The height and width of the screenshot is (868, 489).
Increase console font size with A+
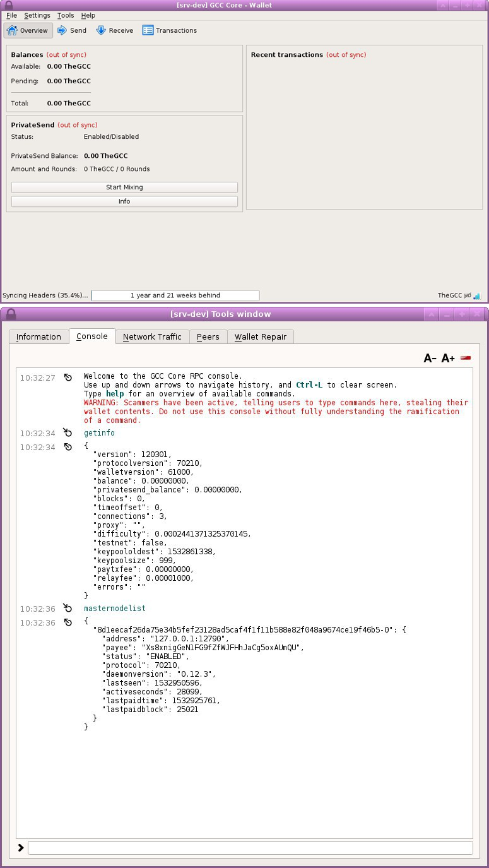[x=448, y=359]
